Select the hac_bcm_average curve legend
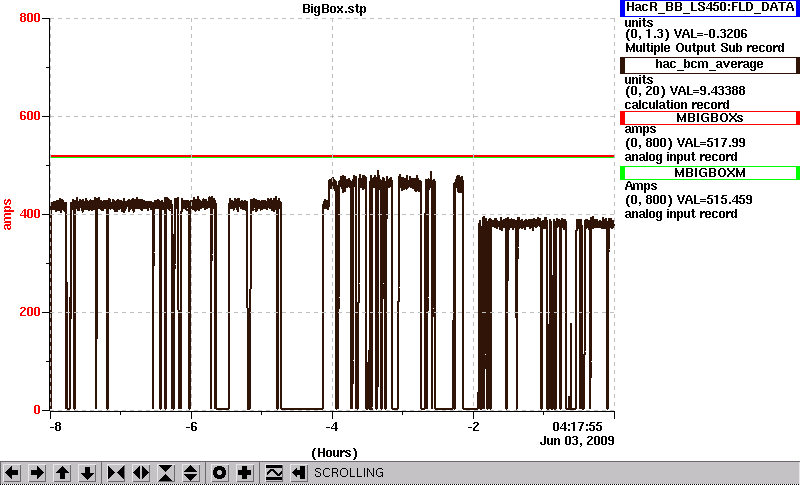The image size is (800, 485). tap(710, 65)
